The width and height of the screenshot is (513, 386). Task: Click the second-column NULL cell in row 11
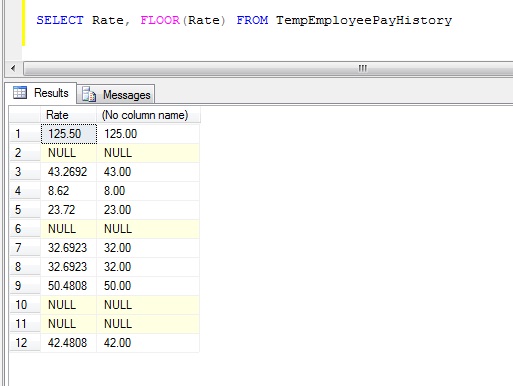click(x=148, y=324)
